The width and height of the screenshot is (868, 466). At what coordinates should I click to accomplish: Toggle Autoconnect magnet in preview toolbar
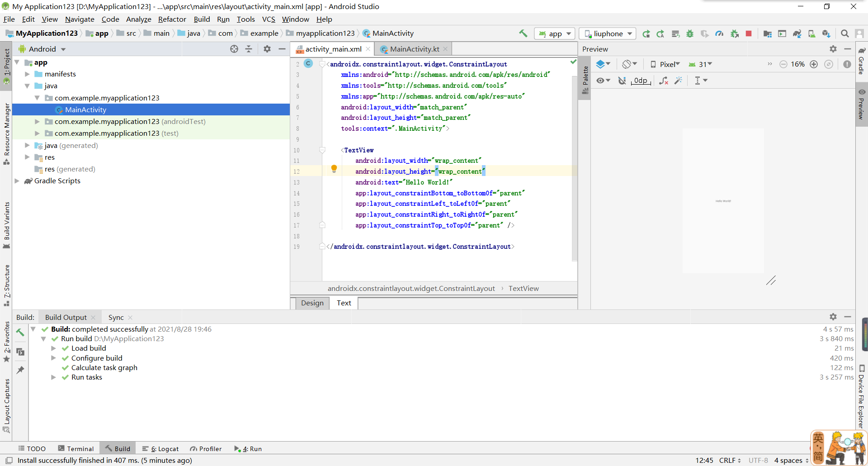622,81
